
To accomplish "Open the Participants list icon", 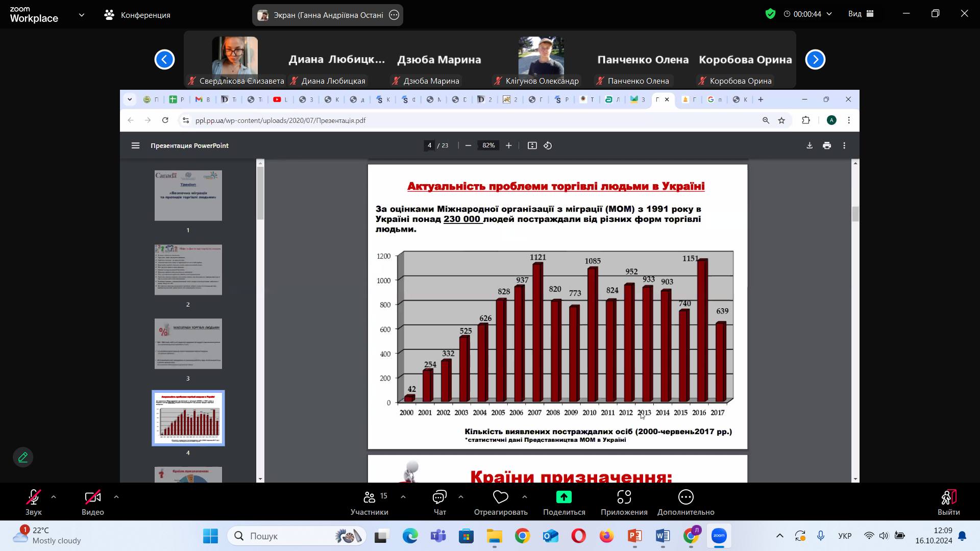I will [x=369, y=497].
